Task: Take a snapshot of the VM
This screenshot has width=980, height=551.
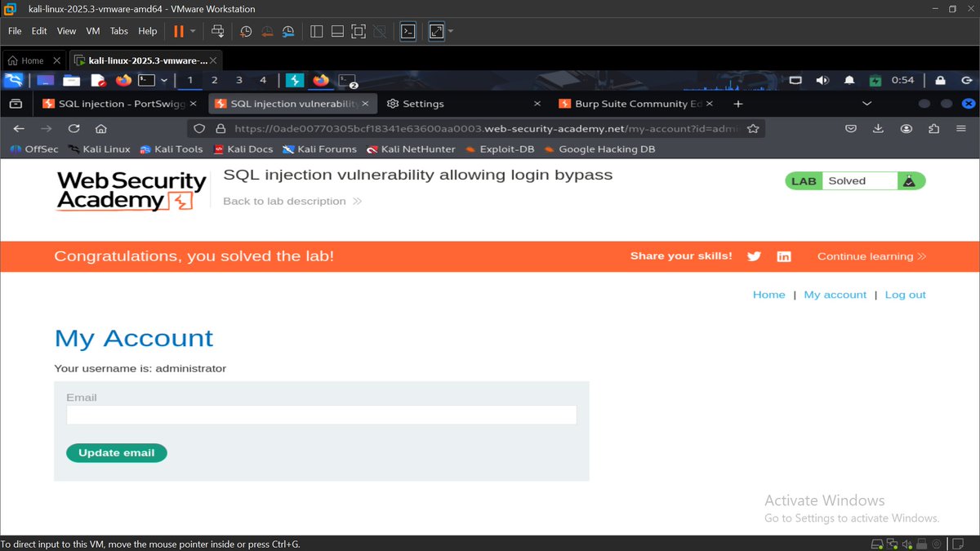Action: pos(246,32)
